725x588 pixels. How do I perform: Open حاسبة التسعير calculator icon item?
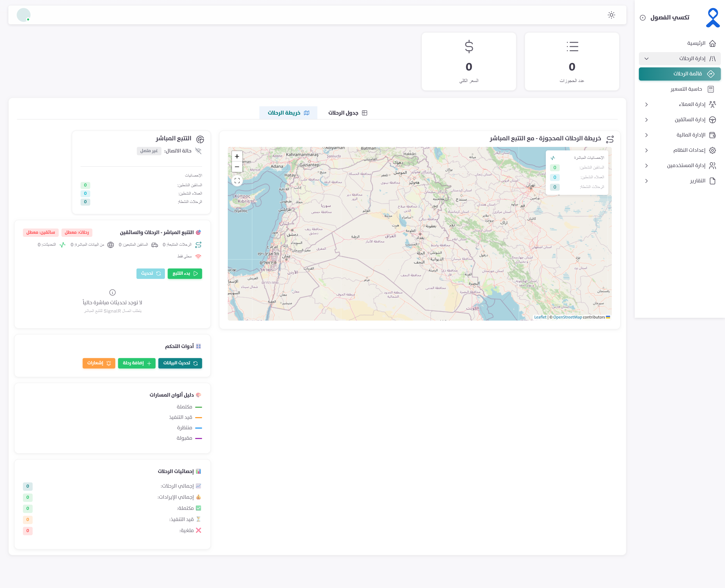(x=710, y=89)
